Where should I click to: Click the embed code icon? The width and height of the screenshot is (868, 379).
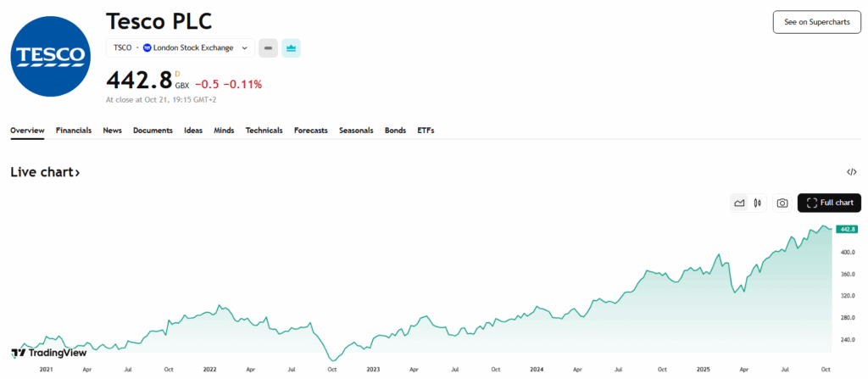click(x=851, y=172)
